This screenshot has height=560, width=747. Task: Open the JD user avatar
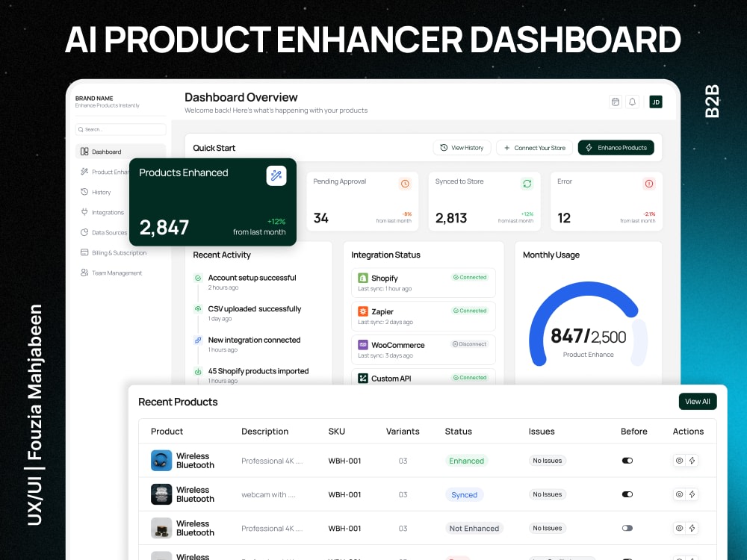[x=656, y=102]
